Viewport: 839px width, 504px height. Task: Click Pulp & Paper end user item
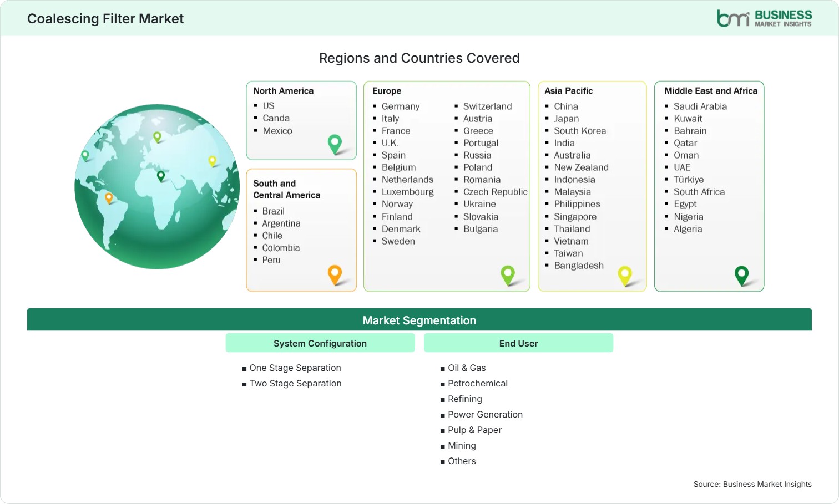475,430
